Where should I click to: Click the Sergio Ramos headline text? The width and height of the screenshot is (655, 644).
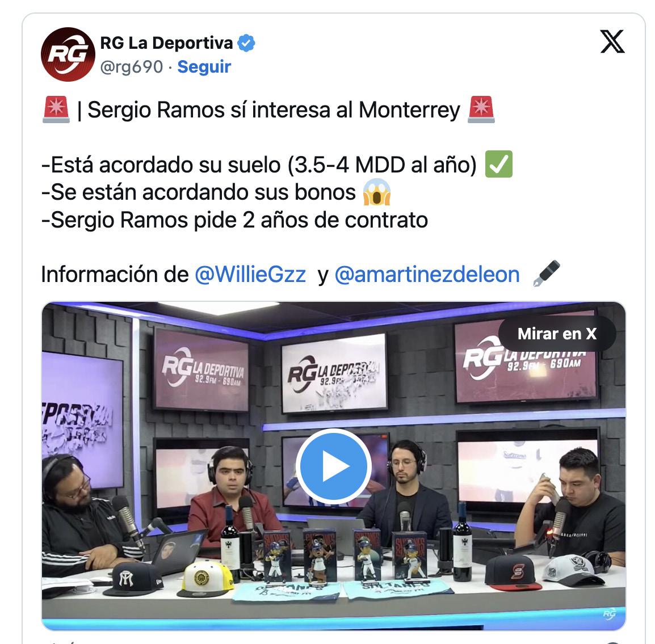click(x=274, y=110)
